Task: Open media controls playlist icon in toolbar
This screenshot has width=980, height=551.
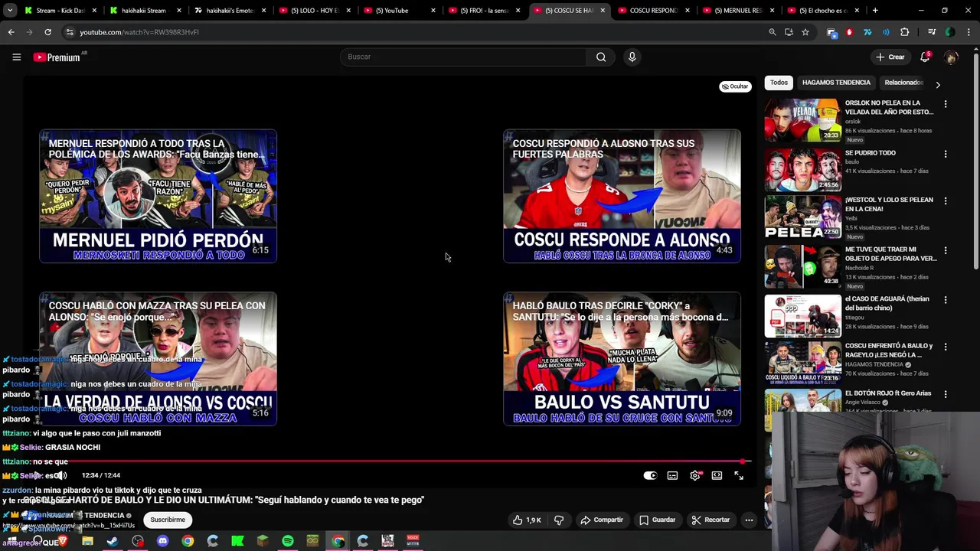Action: coord(932,32)
